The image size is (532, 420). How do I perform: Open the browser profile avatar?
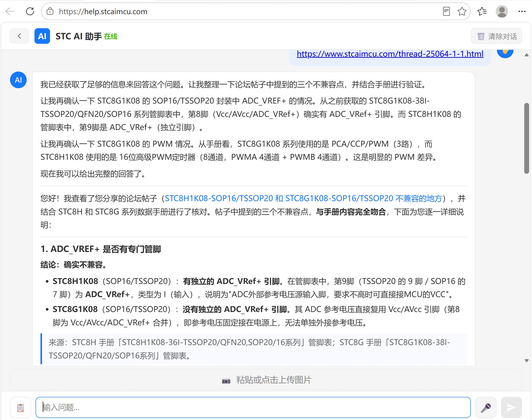502,11
